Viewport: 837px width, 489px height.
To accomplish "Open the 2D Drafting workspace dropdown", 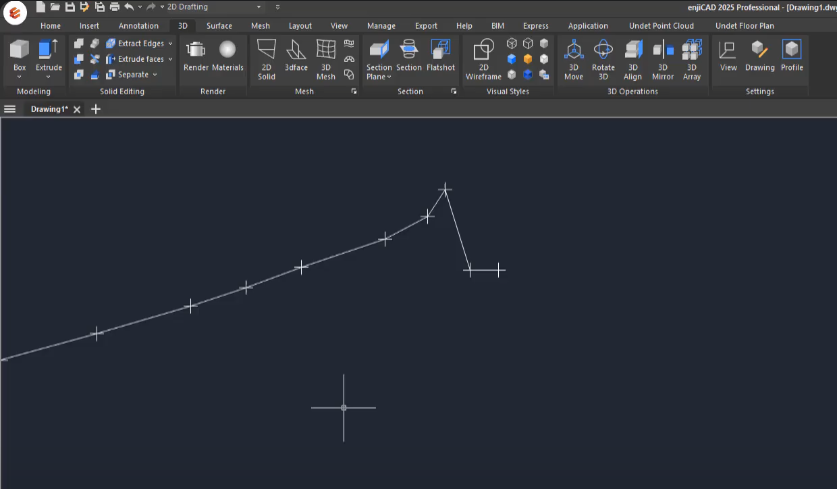I will pos(259,7).
